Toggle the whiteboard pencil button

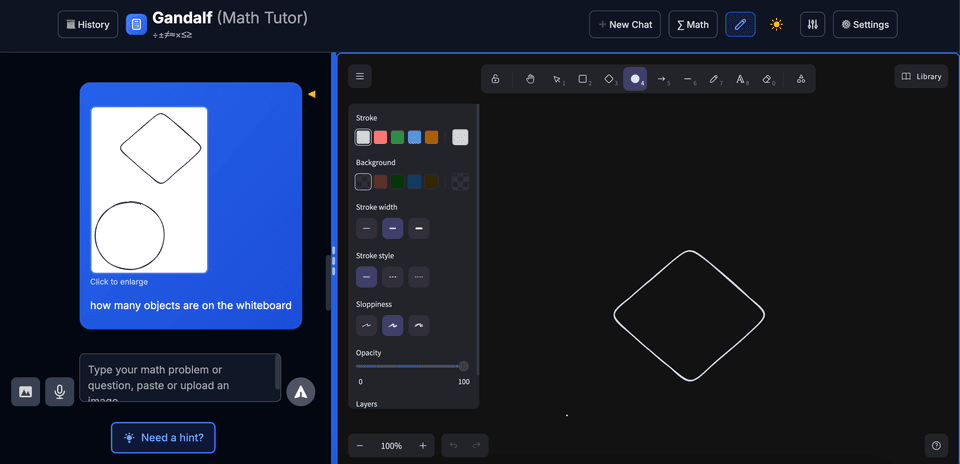coord(740,24)
